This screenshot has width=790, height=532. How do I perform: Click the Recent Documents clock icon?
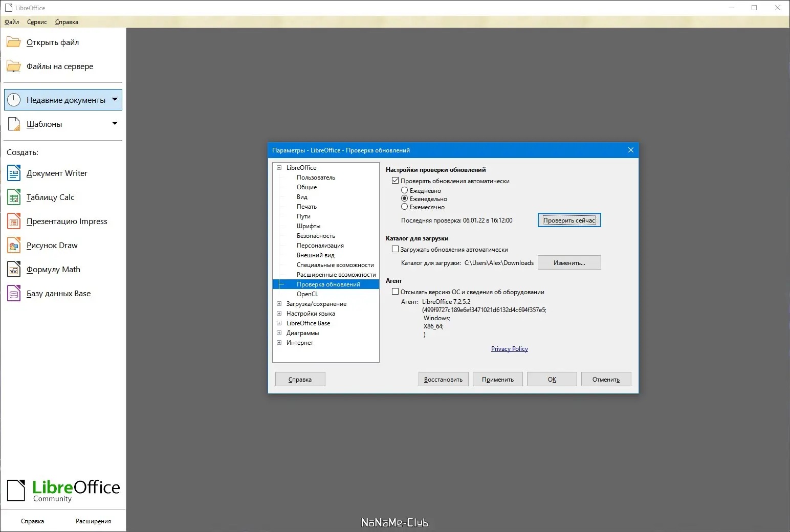click(x=14, y=100)
